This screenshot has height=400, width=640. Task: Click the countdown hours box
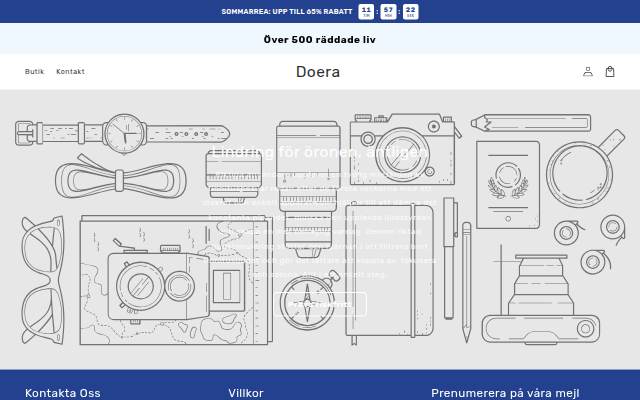point(366,11)
